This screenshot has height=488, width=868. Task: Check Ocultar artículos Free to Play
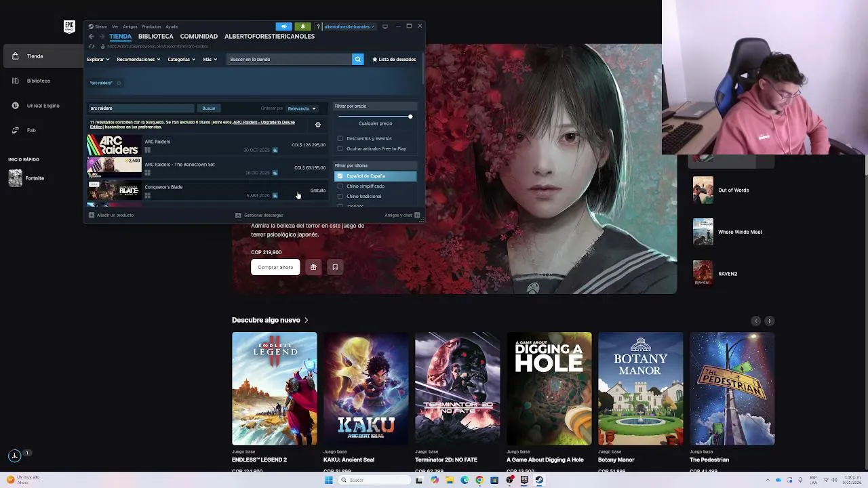(x=340, y=148)
